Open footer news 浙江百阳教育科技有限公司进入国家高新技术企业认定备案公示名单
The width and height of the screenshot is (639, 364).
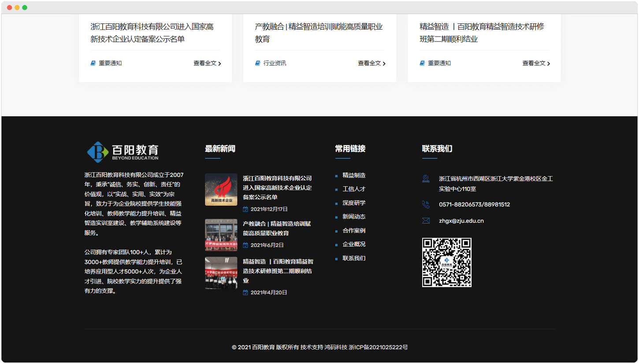click(277, 188)
